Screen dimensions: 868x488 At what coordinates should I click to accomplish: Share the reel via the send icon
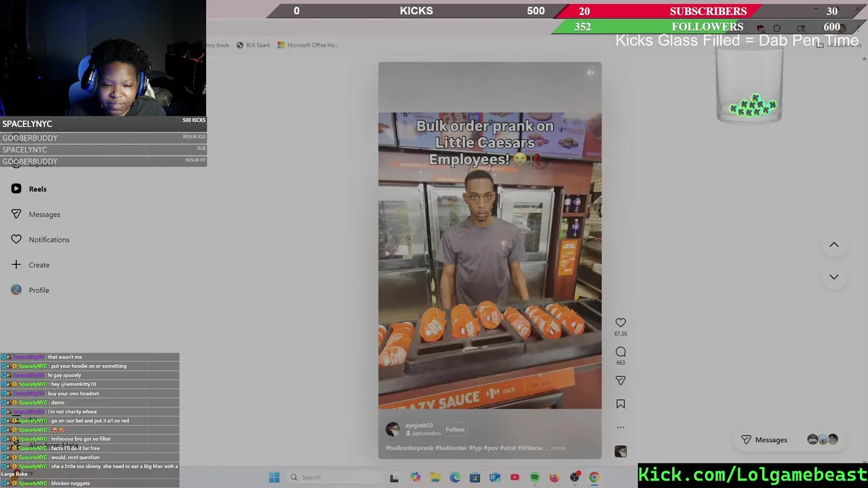pos(620,381)
